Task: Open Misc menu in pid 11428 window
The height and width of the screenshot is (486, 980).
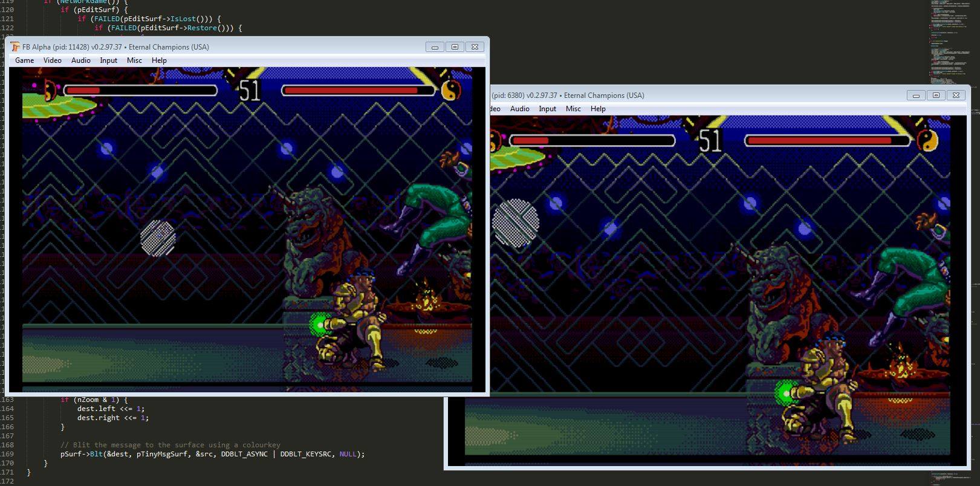Action: [134, 60]
